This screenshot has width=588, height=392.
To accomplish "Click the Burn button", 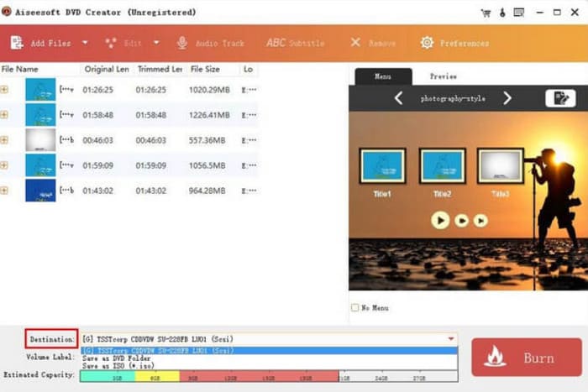I will pyautogui.click(x=527, y=357).
